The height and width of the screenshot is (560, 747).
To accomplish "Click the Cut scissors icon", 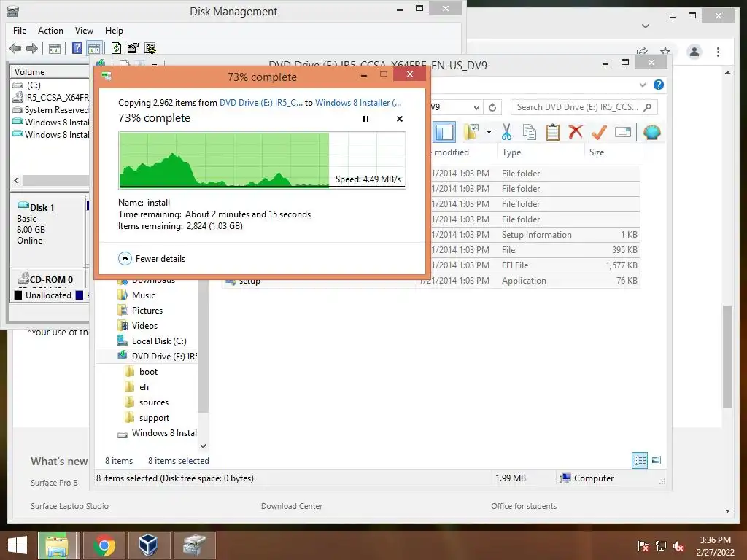I will click(x=506, y=132).
